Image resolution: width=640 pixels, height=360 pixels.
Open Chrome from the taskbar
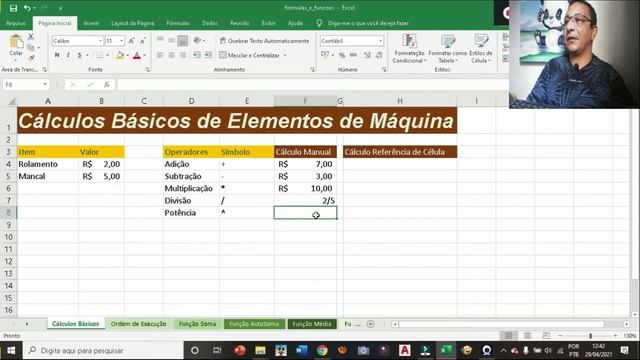pos(322,350)
